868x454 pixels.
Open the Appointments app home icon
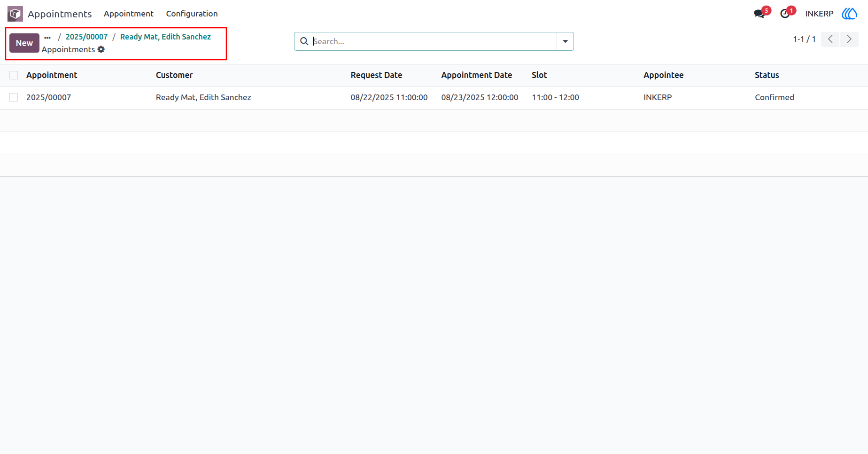coord(15,14)
